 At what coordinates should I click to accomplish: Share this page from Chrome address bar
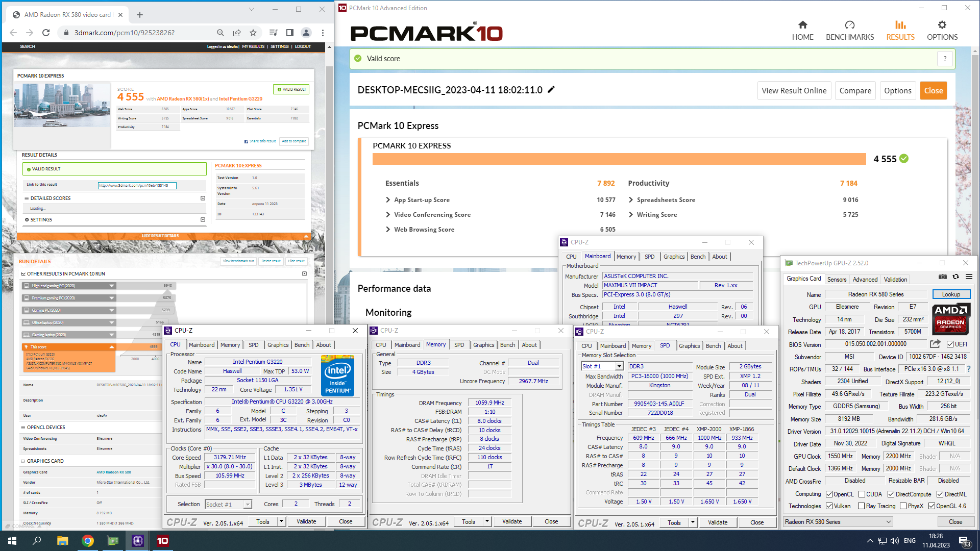[237, 33]
